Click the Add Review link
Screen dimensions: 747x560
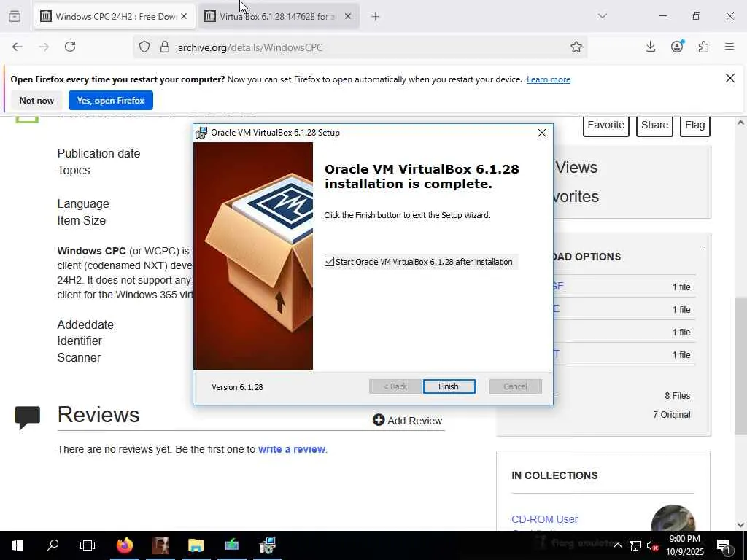(407, 421)
